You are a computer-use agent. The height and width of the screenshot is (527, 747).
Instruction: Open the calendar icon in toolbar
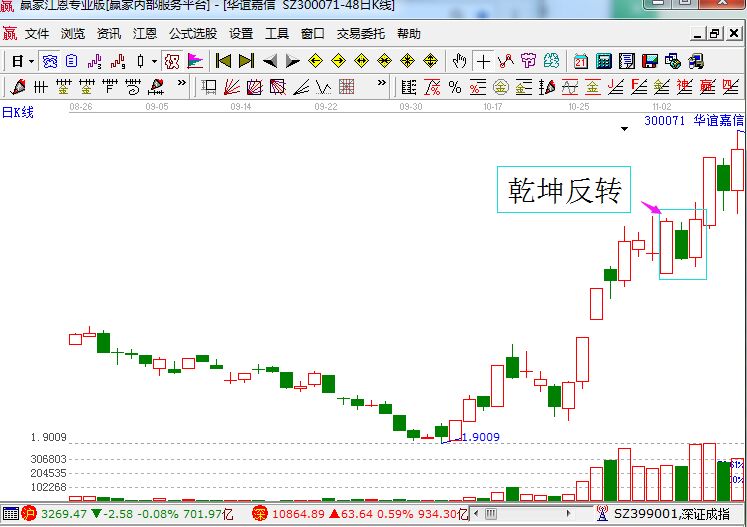pos(580,61)
